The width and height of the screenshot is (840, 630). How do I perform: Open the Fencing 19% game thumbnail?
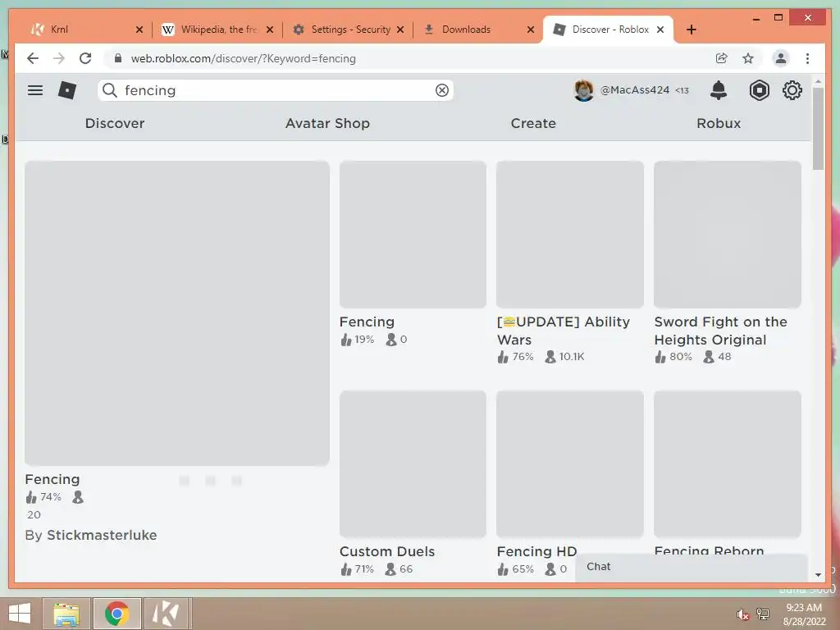tap(413, 235)
